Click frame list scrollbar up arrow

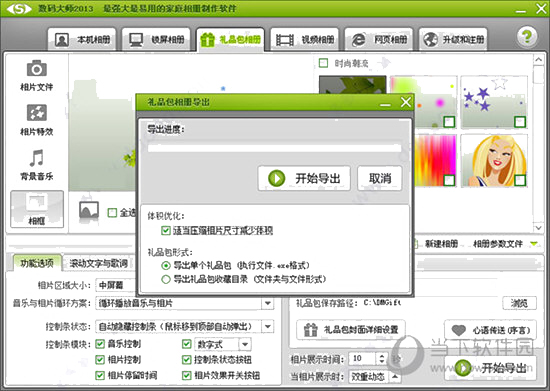click(x=538, y=60)
